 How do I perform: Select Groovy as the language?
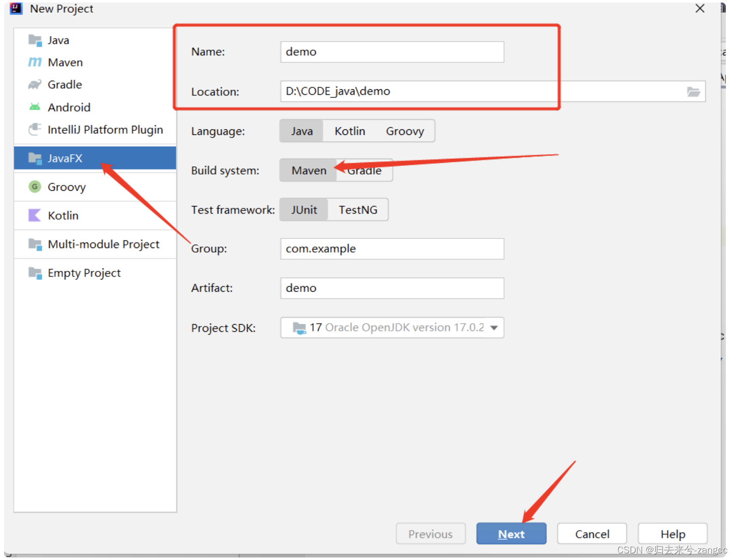pyautogui.click(x=405, y=131)
